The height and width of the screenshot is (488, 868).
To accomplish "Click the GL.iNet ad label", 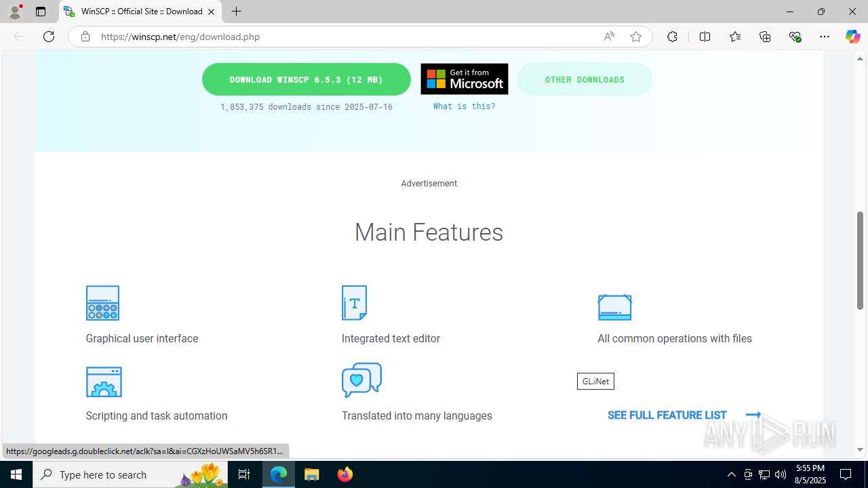I will click(595, 381).
